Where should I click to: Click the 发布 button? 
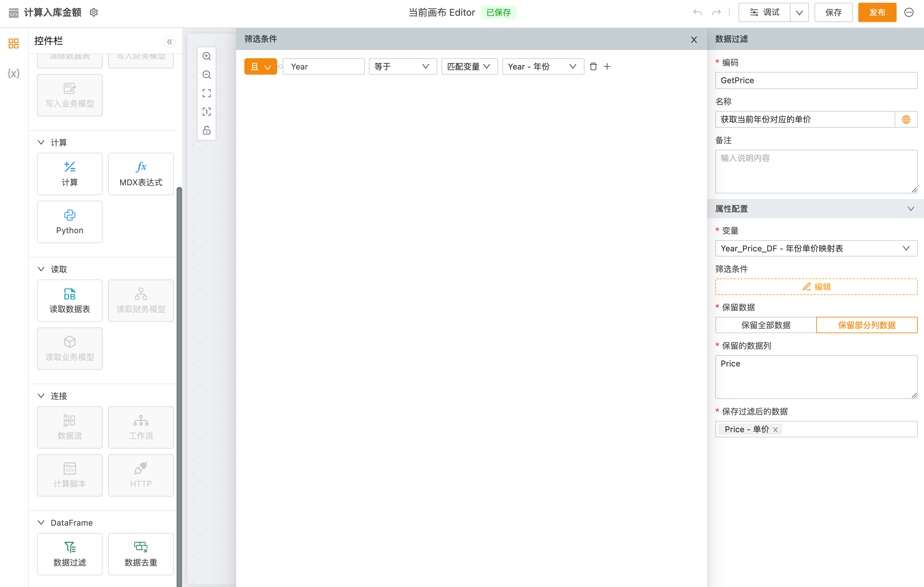tap(877, 12)
